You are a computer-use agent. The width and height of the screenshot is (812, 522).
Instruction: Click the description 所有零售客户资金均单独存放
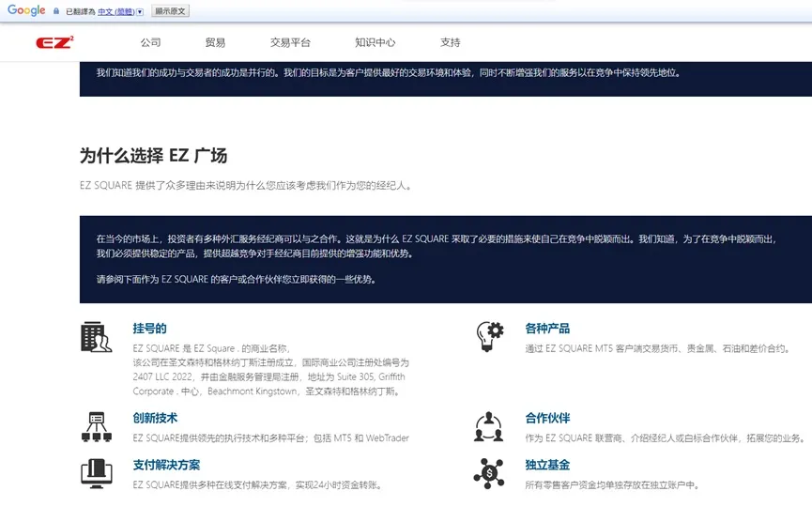point(613,485)
